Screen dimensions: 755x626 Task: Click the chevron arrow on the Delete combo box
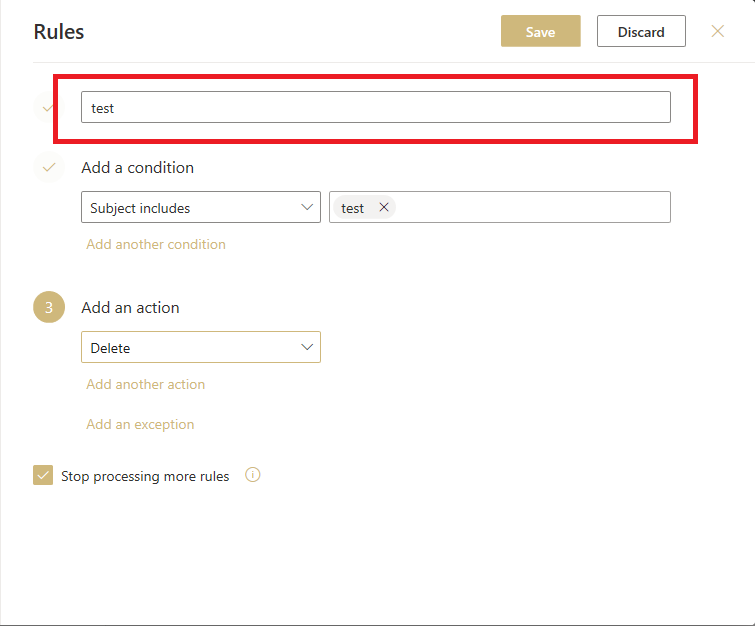coord(307,347)
